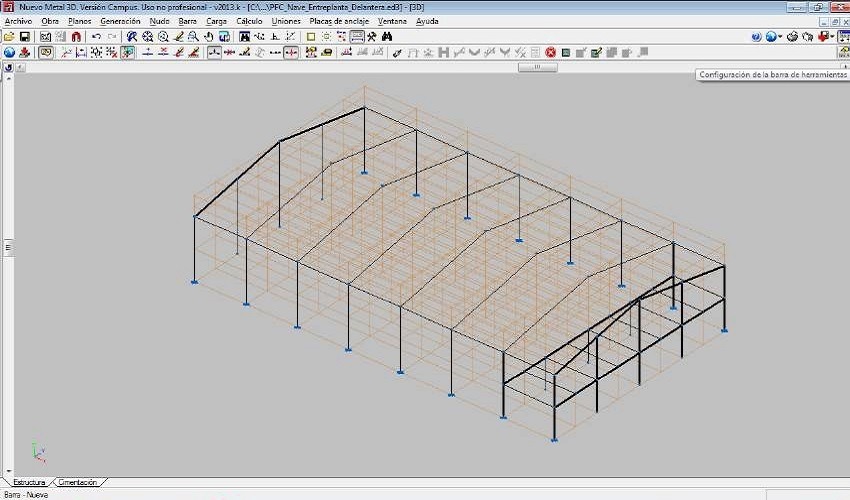The height and width of the screenshot is (500, 850).
Task: Toggle the pressed glasses view button
Action: tap(46, 52)
